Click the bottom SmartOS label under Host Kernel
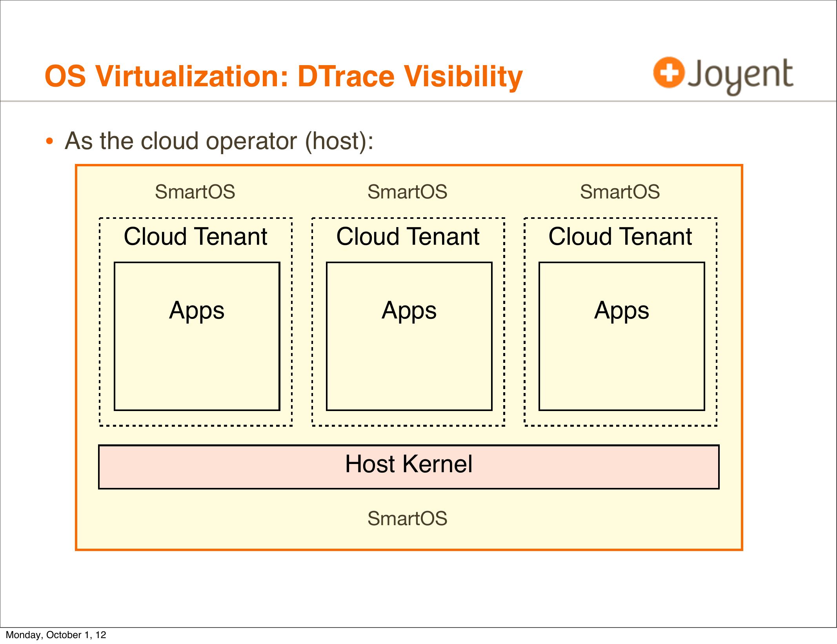This screenshot has width=837, height=644. (407, 518)
